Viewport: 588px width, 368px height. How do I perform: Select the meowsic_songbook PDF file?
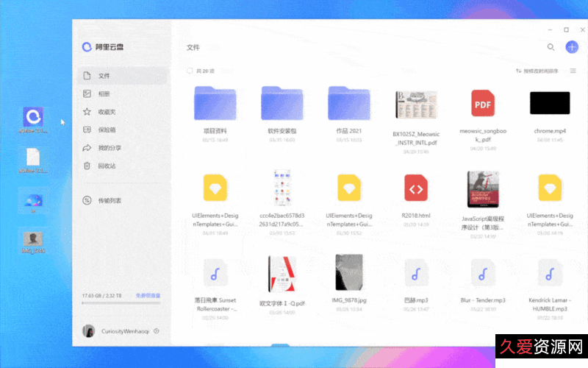coord(483,104)
